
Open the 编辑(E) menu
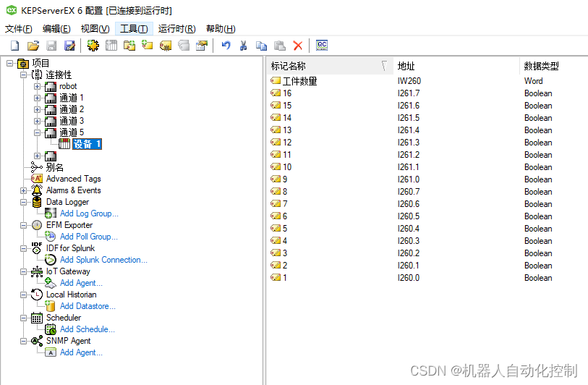56,29
